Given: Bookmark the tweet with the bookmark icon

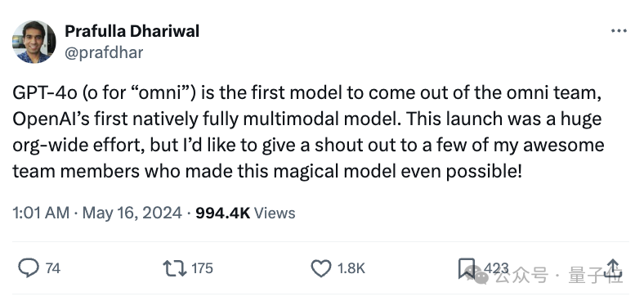Looking at the screenshot, I should tap(466, 268).
